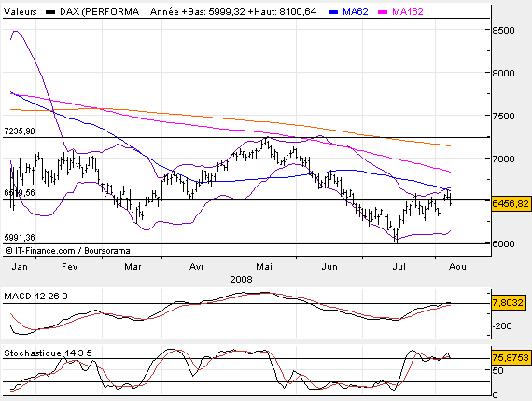532x401 pixels.
Task: Click the 'Année +Bas: 5999,32' text
Action: point(198,12)
